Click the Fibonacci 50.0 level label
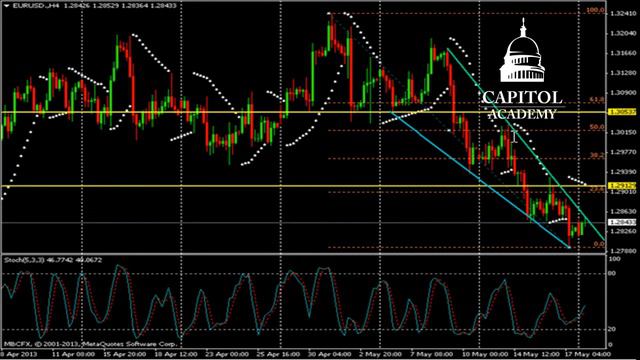 tap(597, 127)
